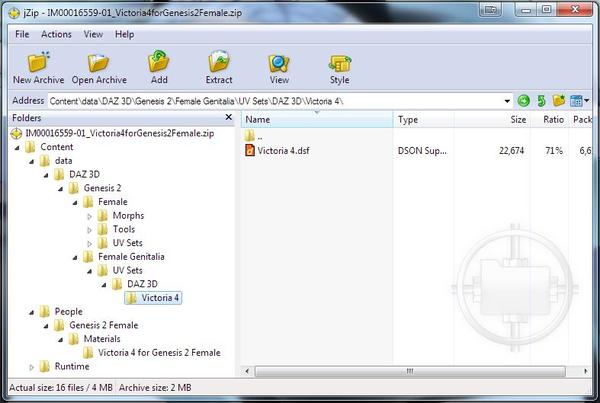Click the parent folder '..' entry

tap(254, 135)
